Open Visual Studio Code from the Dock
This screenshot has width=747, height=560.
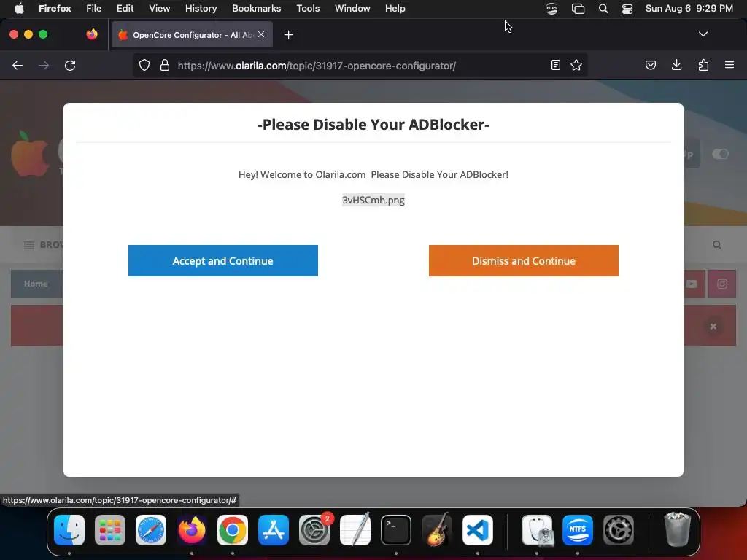477,530
